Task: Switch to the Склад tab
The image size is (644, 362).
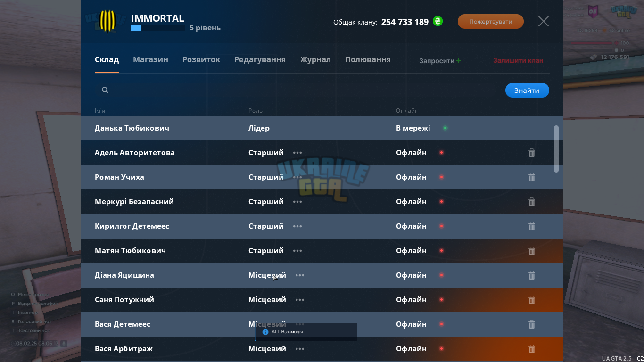Action: click(107, 60)
